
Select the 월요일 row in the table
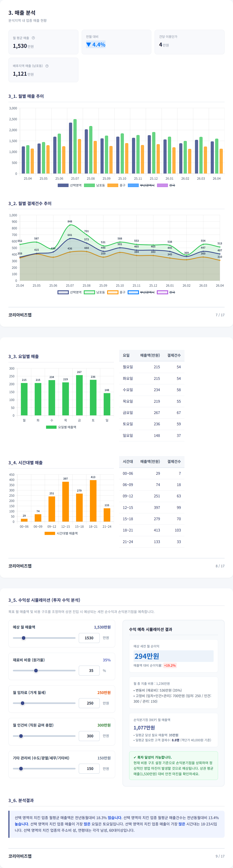click(152, 367)
